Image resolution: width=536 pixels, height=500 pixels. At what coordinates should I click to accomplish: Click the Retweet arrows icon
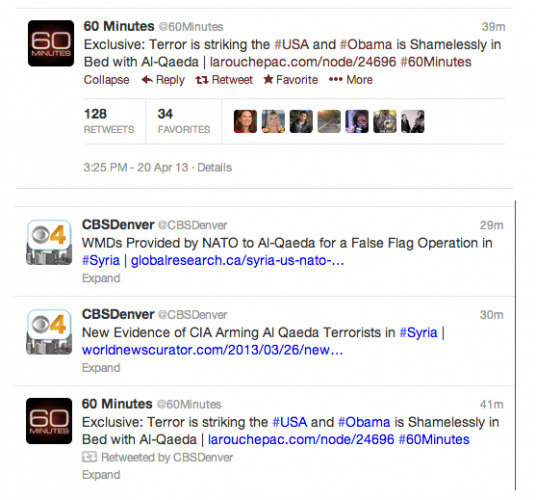202,80
